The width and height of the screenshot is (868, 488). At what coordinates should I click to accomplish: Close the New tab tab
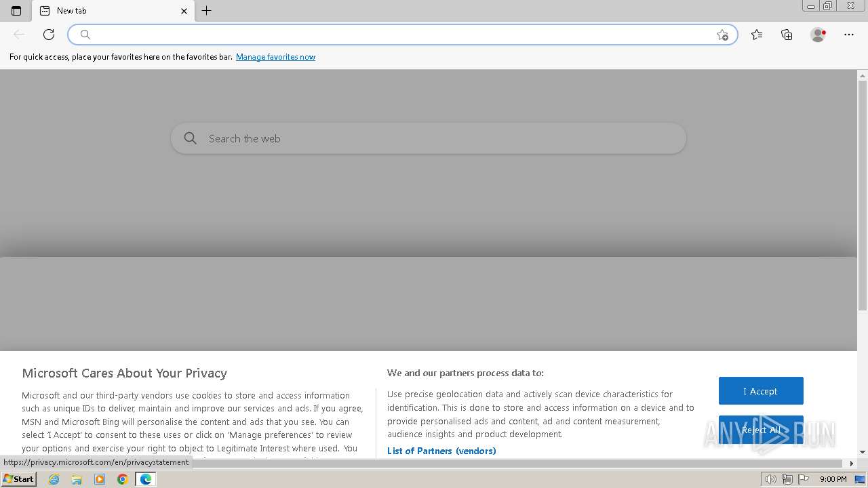(184, 11)
